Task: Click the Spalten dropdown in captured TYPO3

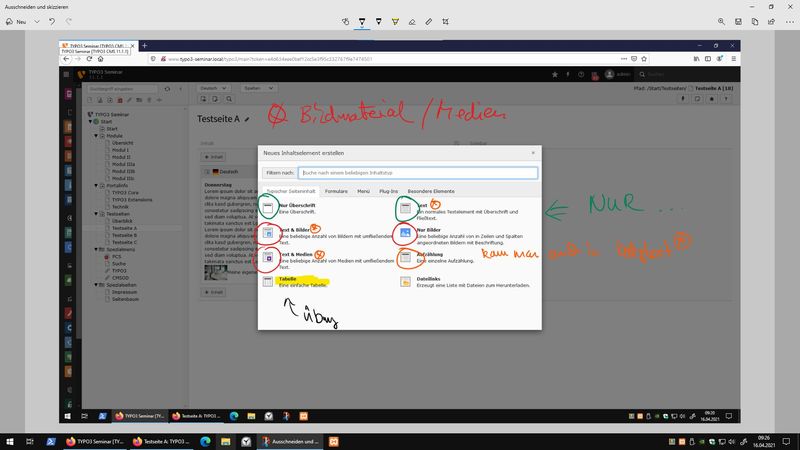Action: [259, 88]
